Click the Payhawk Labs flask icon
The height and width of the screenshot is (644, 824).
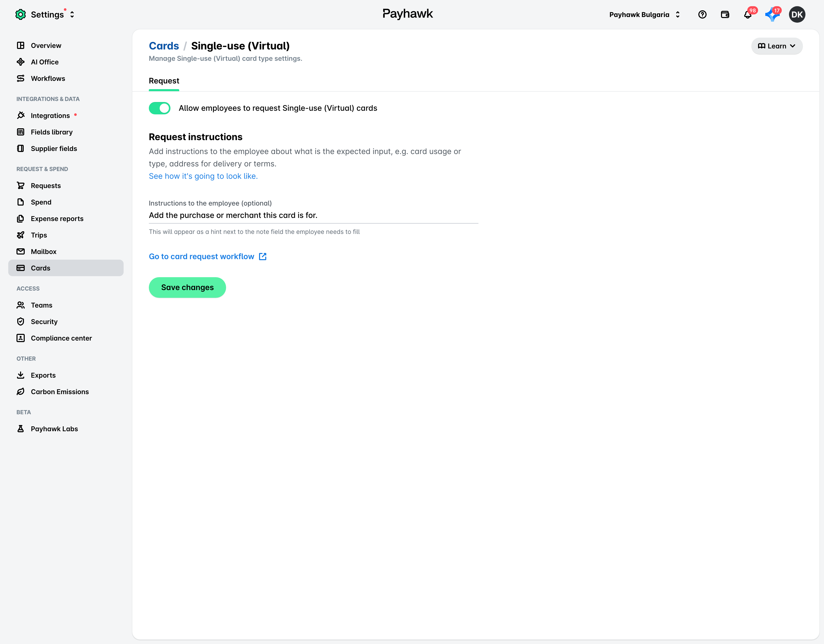click(20, 428)
